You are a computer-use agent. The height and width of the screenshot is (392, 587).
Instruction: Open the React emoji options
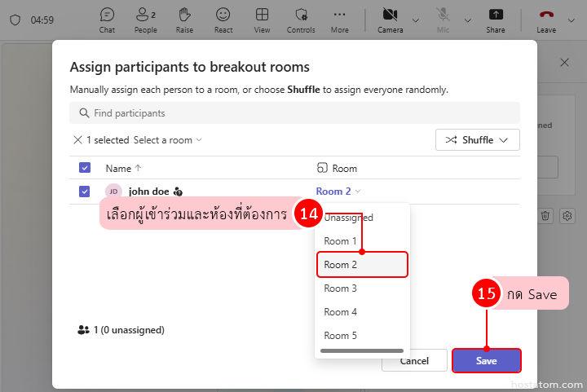223,19
